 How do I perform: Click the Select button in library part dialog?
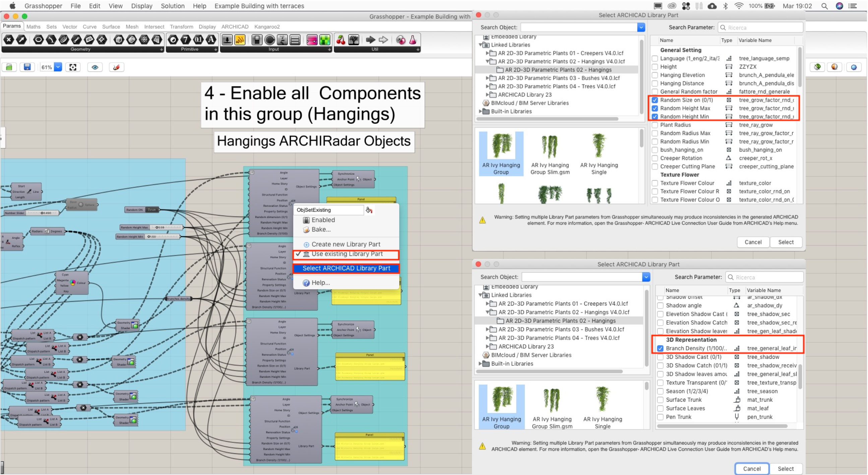pyautogui.click(x=786, y=242)
